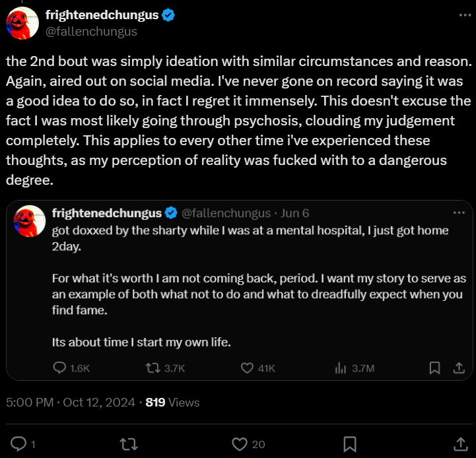The image size is (476, 458).
Task: View analytics of quoted tweet showing 3.7M
Action: point(341,368)
